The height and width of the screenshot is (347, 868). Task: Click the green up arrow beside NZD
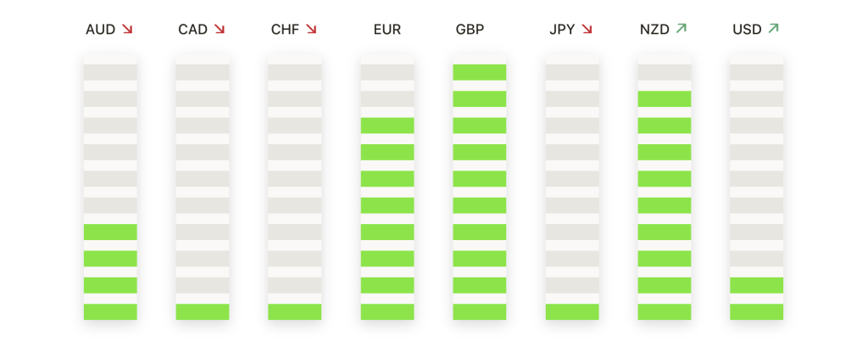tap(681, 30)
